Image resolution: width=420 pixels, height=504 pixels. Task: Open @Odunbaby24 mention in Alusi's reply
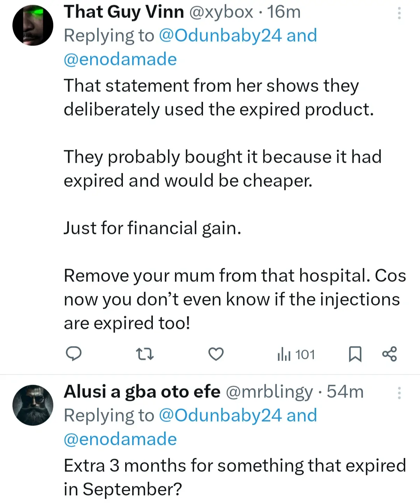(x=220, y=415)
